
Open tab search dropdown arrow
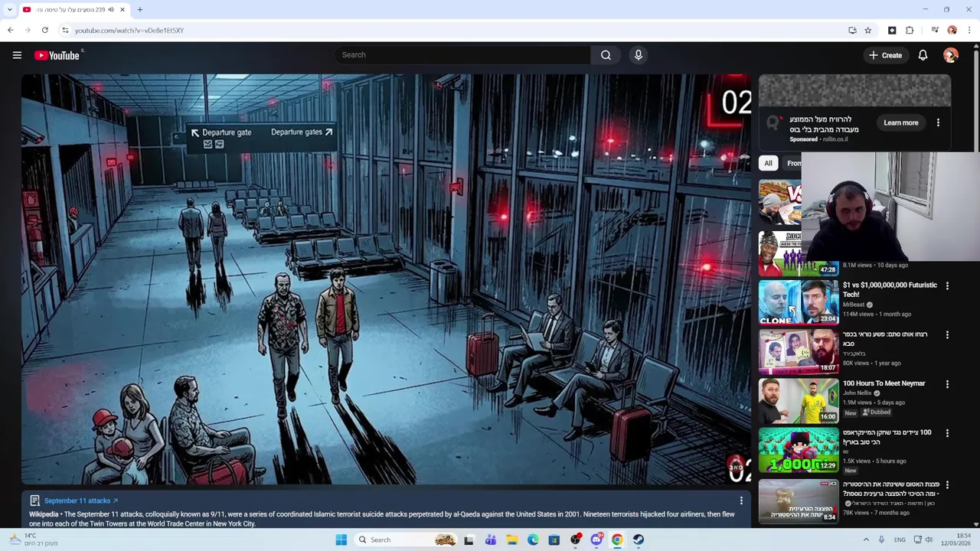(10, 10)
